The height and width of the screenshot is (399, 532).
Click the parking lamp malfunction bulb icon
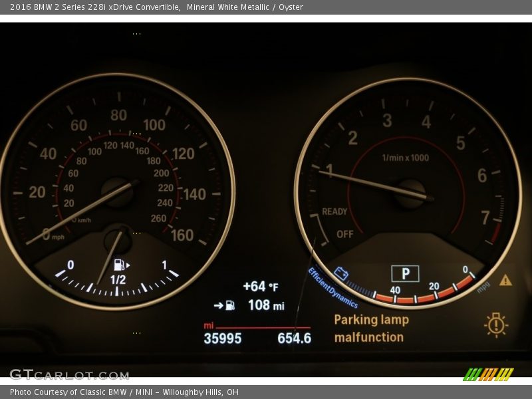(x=496, y=325)
